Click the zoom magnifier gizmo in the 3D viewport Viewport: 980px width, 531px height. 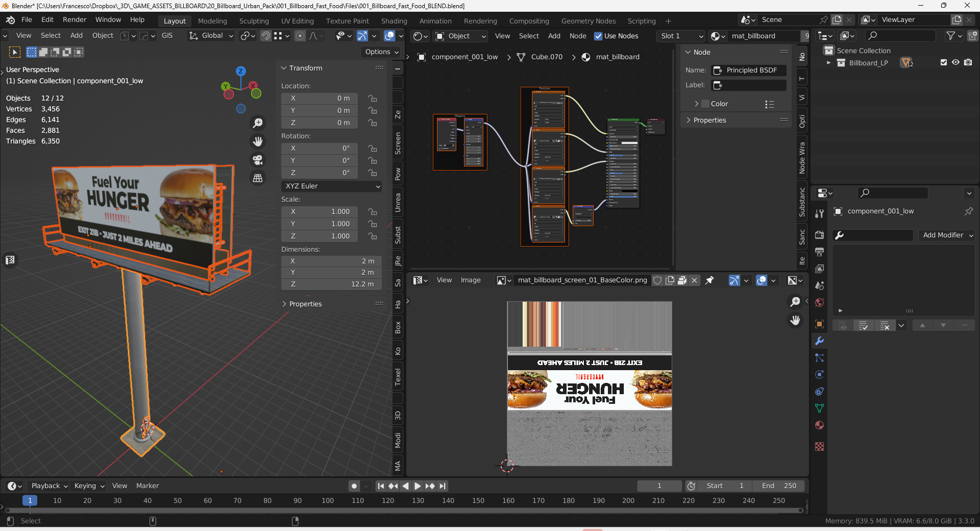click(x=258, y=123)
